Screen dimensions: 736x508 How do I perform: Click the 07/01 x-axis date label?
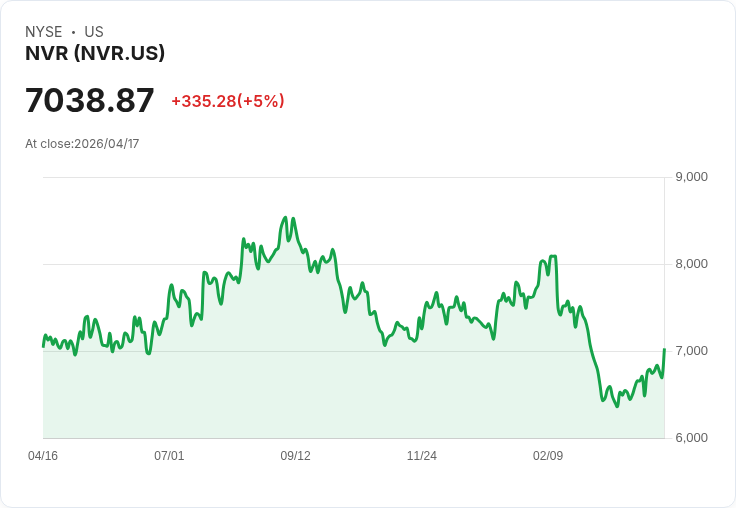click(169, 455)
